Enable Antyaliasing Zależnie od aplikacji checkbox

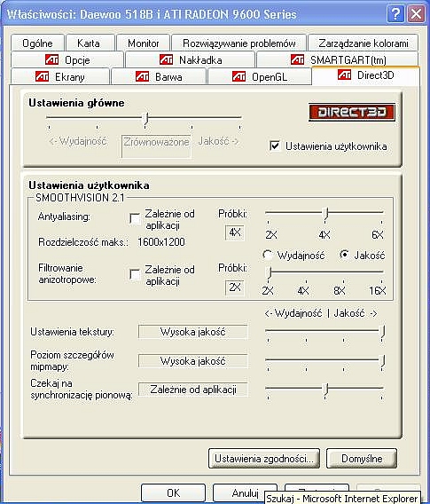[x=135, y=218]
